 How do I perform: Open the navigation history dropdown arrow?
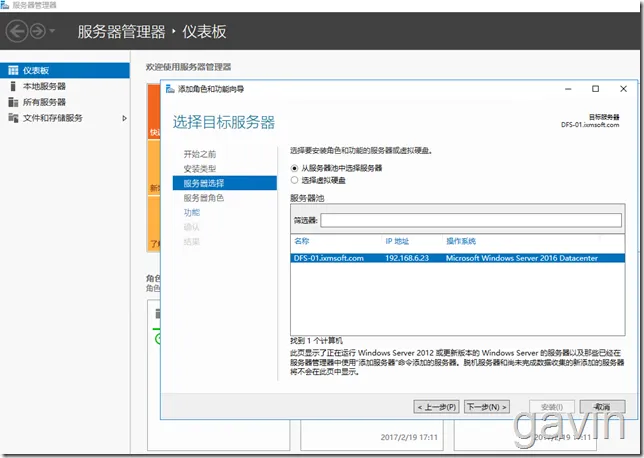point(52,31)
